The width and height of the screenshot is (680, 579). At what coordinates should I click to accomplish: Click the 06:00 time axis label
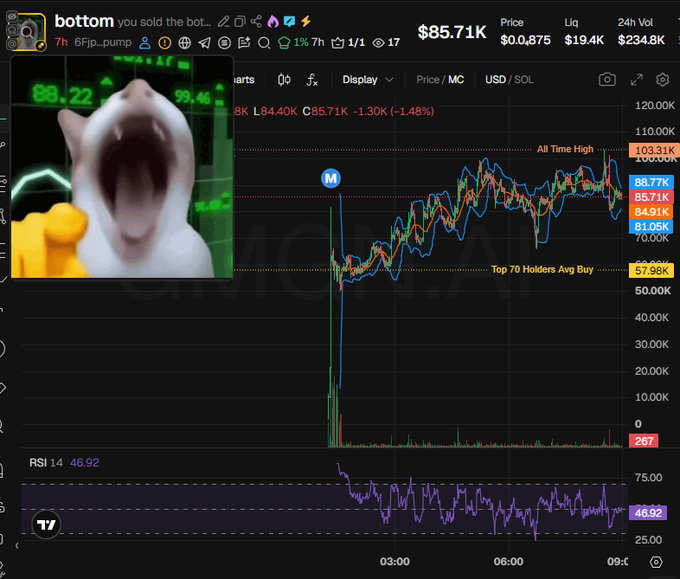click(x=508, y=562)
